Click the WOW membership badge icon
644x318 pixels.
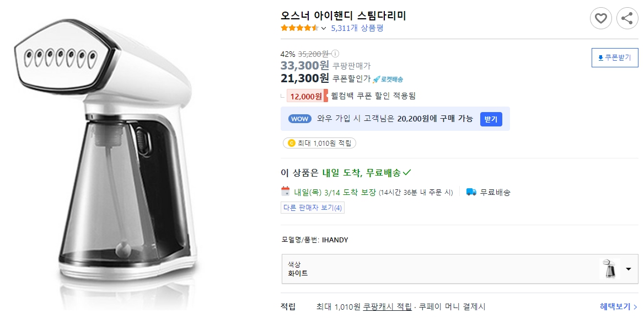[299, 119]
